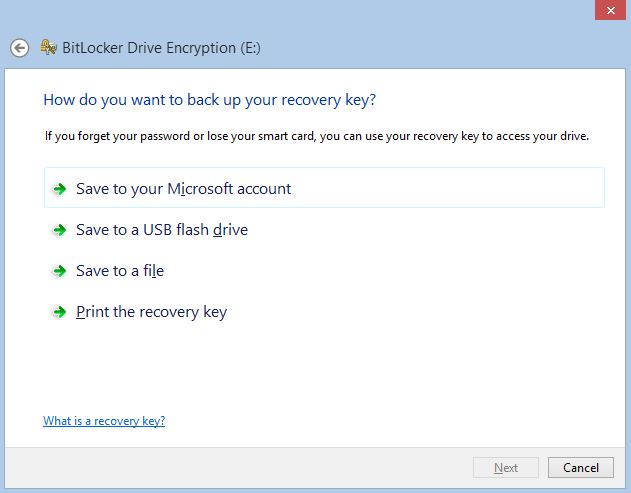
Task: Click green arrow beside Print the recovery key
Action: pos(60,312)
